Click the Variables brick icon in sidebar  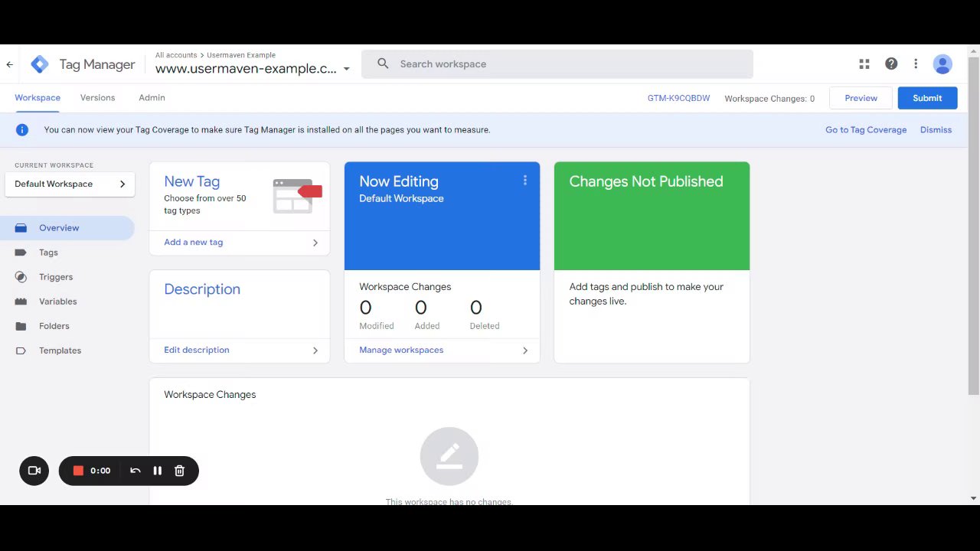(21, 302)
